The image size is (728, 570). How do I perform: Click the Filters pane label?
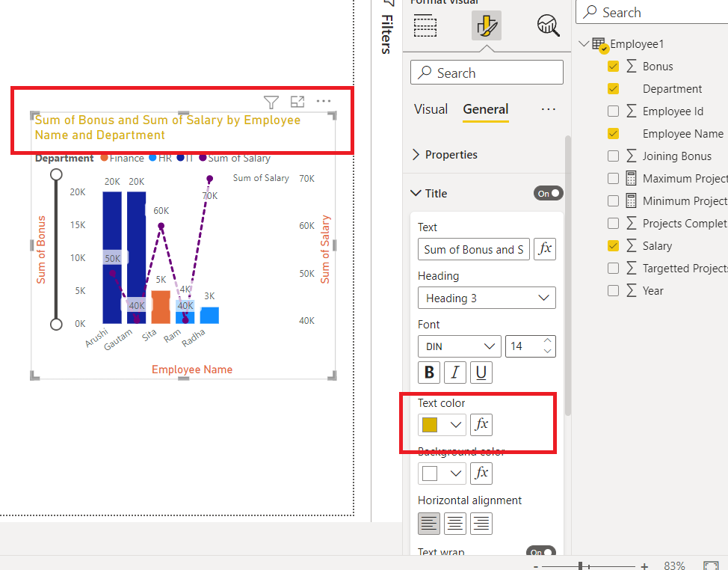[387, 34]
